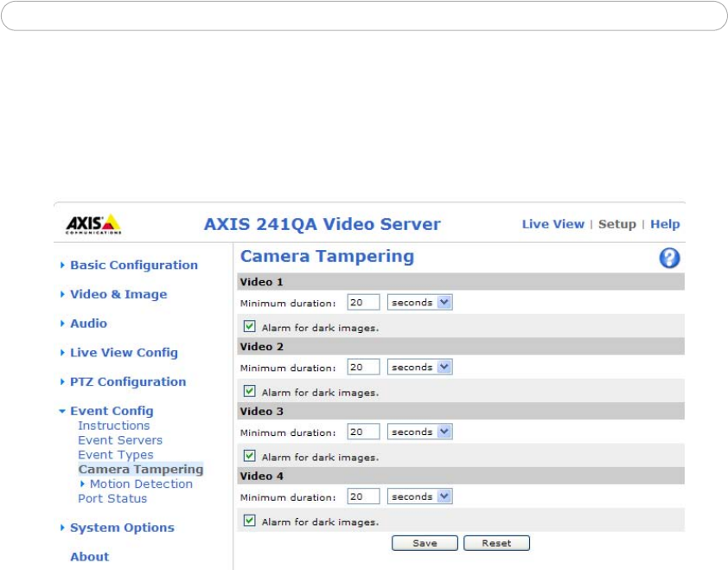Collapse the Event Config section
Screen dimensions: 728x570
[111, 411]
